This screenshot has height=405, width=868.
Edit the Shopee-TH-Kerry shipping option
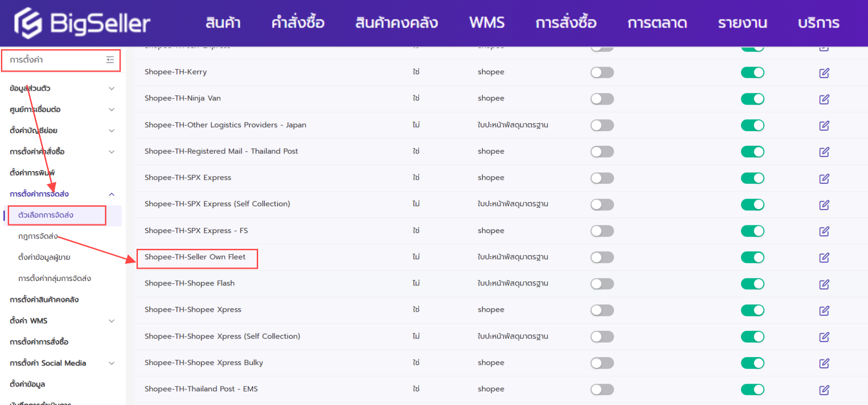824,73
